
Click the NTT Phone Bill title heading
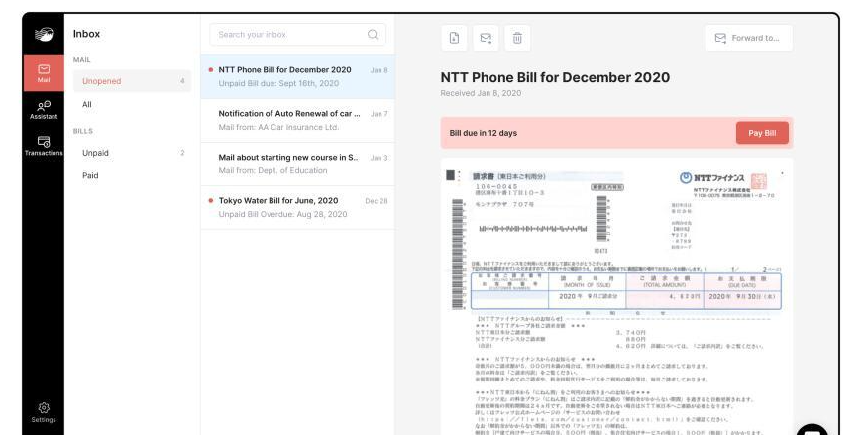pos(555,77)
